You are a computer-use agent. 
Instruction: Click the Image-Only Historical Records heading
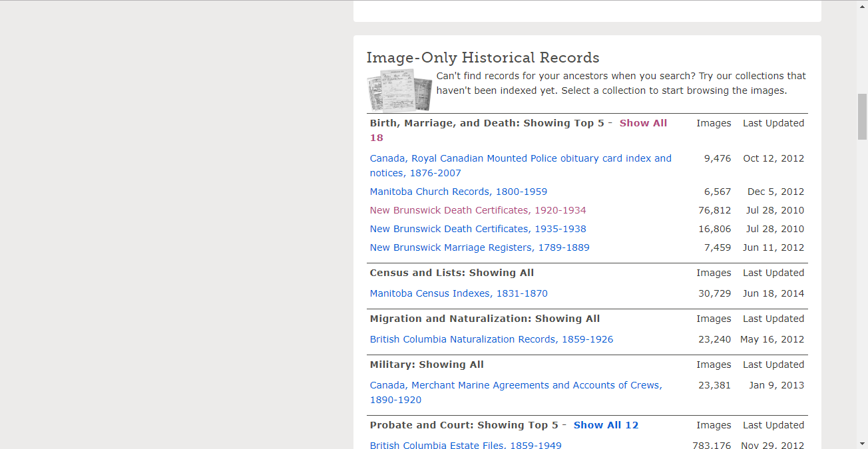(483, 58)
